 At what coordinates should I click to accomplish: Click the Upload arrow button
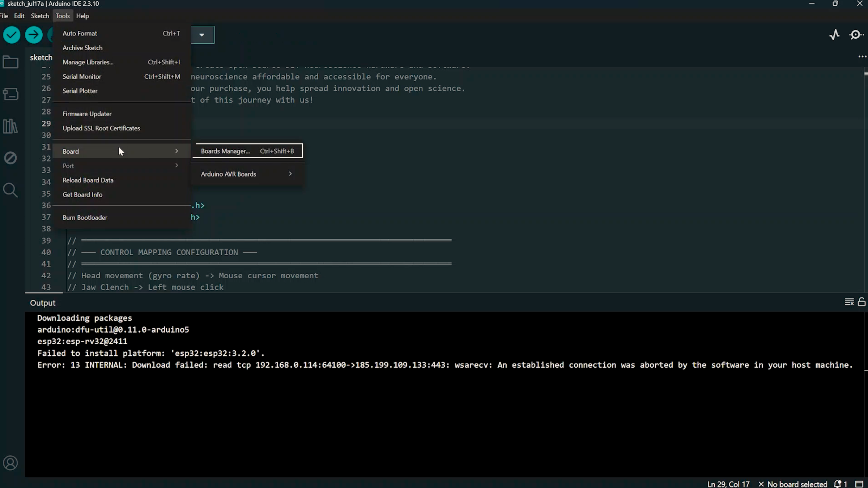click(34, 35)
